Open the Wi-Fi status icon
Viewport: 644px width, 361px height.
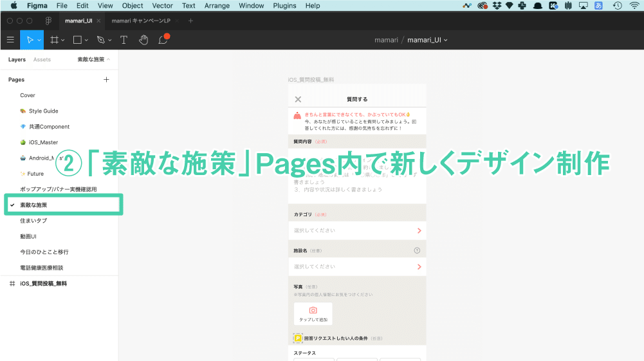click(634, 6)
